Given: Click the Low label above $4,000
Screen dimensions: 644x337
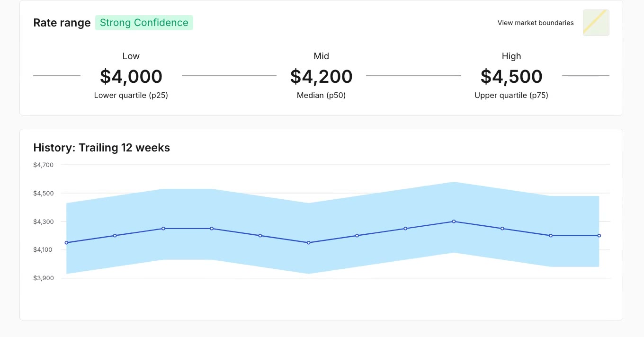Looking at the screenshot, I should coord(131,56).
